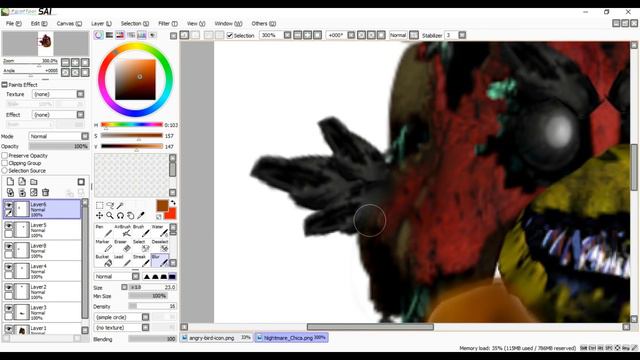Select the Streak tool
The width and height of the screenshot is (640, 360).
(141, 260)
